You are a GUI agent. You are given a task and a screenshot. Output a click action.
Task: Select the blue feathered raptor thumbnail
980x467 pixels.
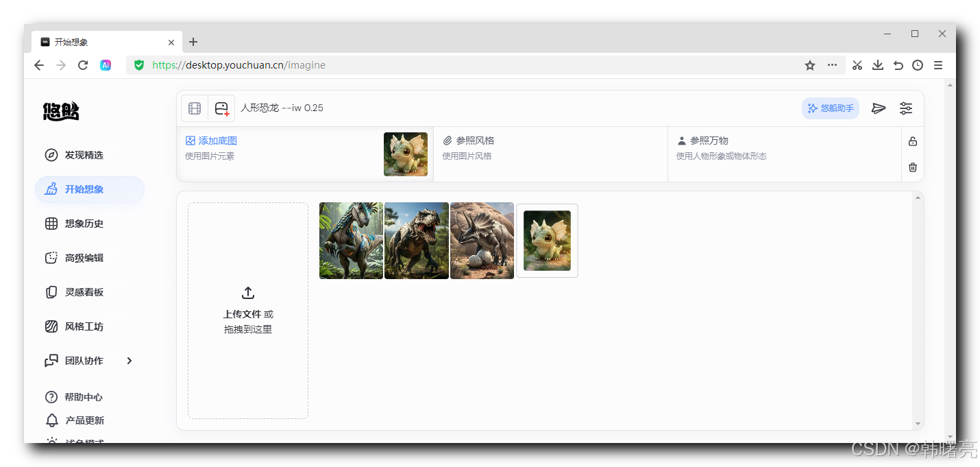351,241
